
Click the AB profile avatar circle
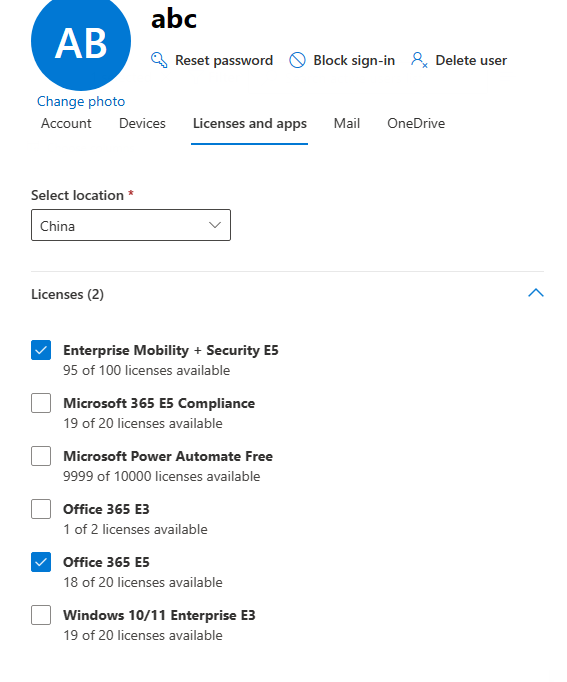(81, 41)
